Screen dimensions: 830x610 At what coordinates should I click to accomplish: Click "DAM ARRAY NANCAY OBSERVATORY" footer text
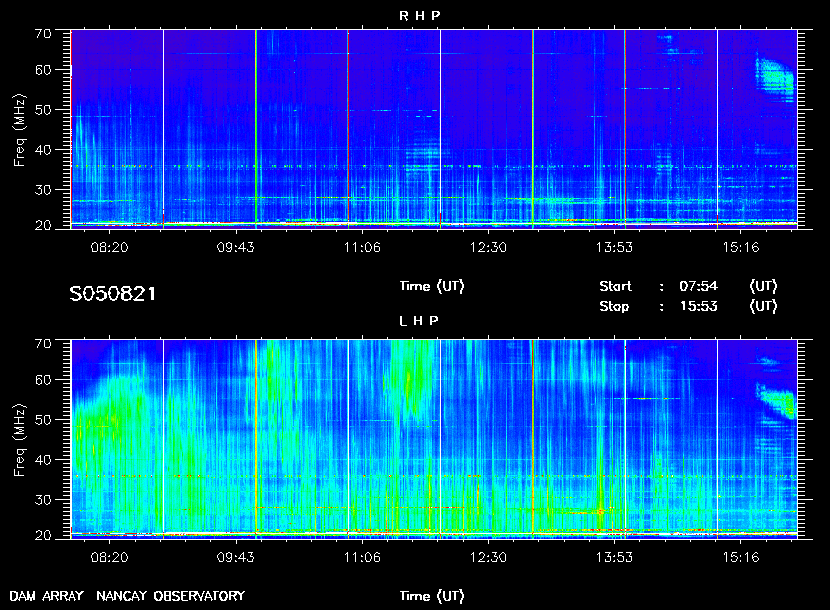127,596
